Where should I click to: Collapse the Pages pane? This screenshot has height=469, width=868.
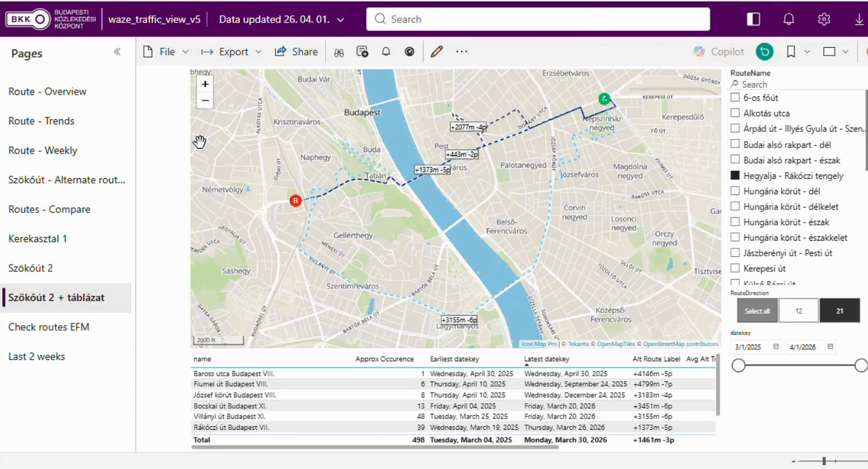coord(117,52)
